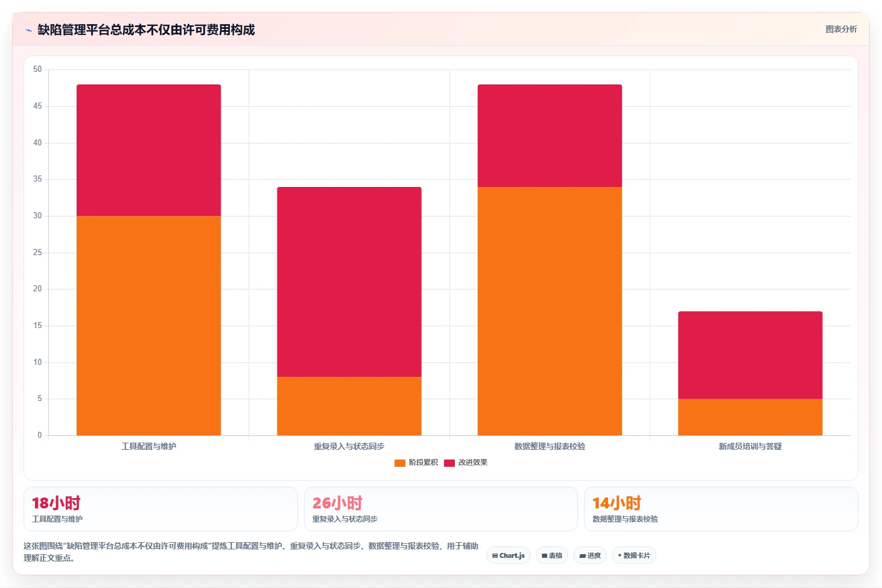Click the Chart.js tag pill
This screenshot has width=882, height=588.
[x=509, y=555]
